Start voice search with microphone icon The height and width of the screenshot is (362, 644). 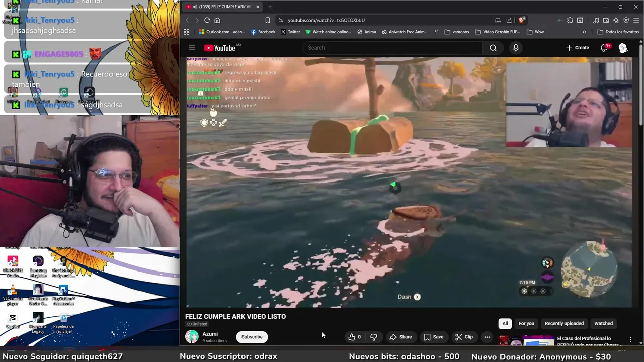(515, 48)
